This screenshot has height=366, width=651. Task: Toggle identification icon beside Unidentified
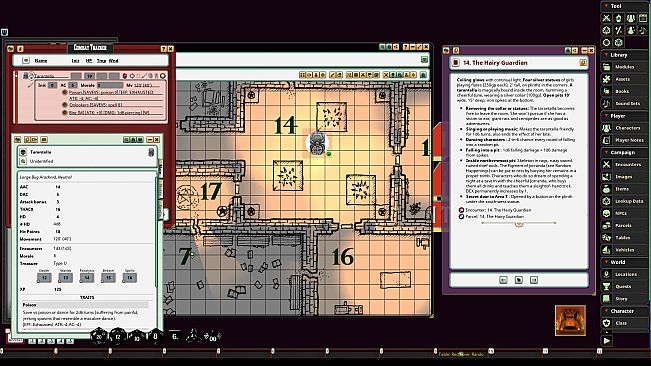(23, 161)
